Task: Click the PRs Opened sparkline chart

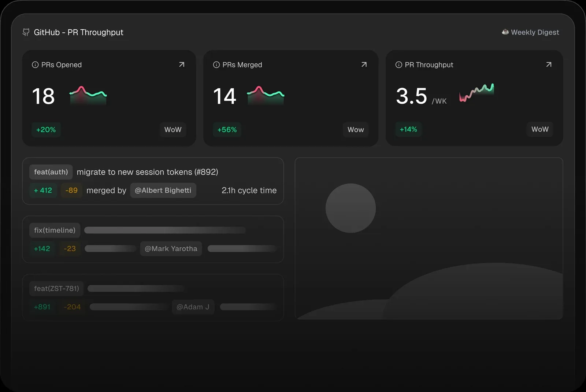Action: [x=88, y=95]
